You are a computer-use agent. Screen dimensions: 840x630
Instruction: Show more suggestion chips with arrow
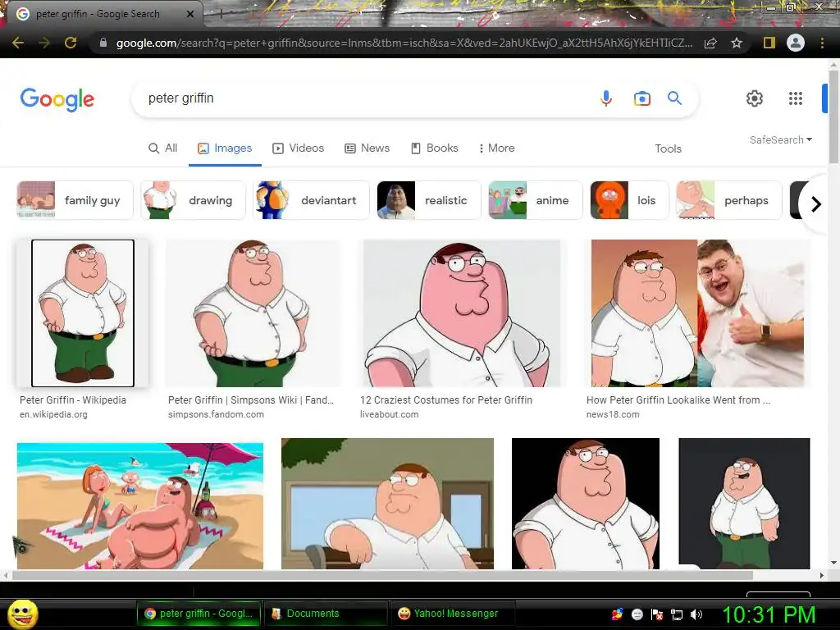coord(816,204)
